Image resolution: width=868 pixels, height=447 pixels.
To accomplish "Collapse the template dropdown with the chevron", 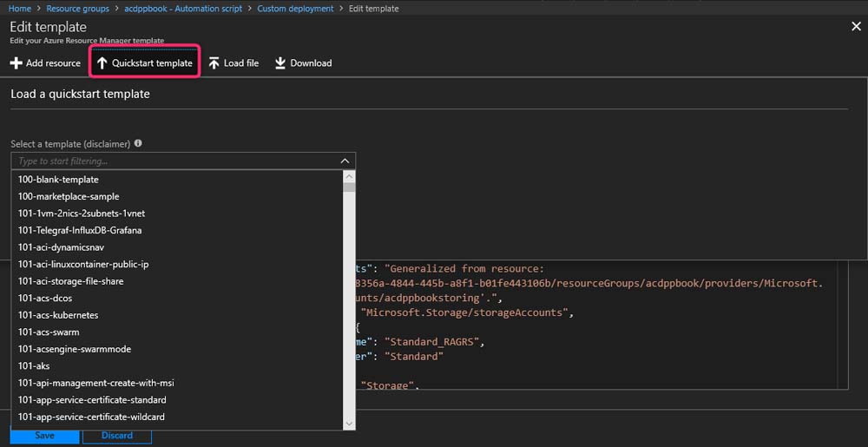I will pos(345,161).
